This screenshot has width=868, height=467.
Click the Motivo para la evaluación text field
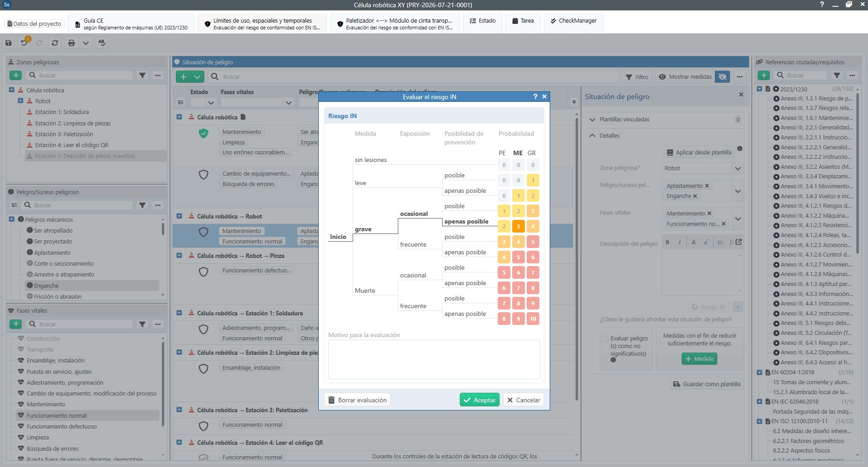[434, 360]
